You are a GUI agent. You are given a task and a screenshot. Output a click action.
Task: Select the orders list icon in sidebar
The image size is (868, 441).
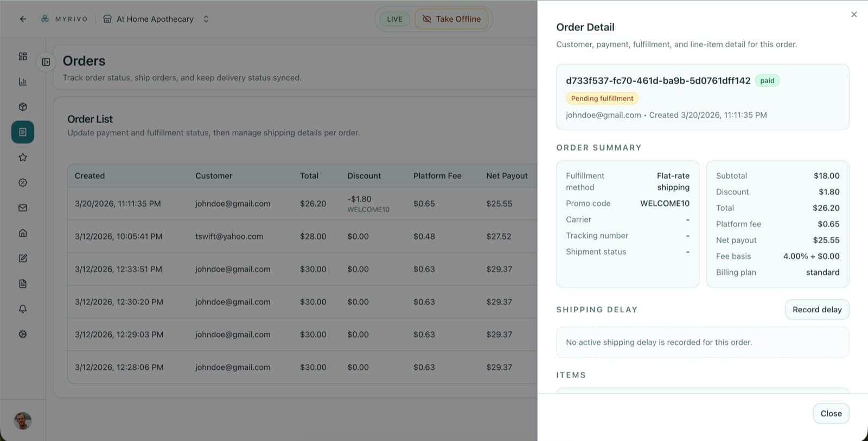click(23, 132)
